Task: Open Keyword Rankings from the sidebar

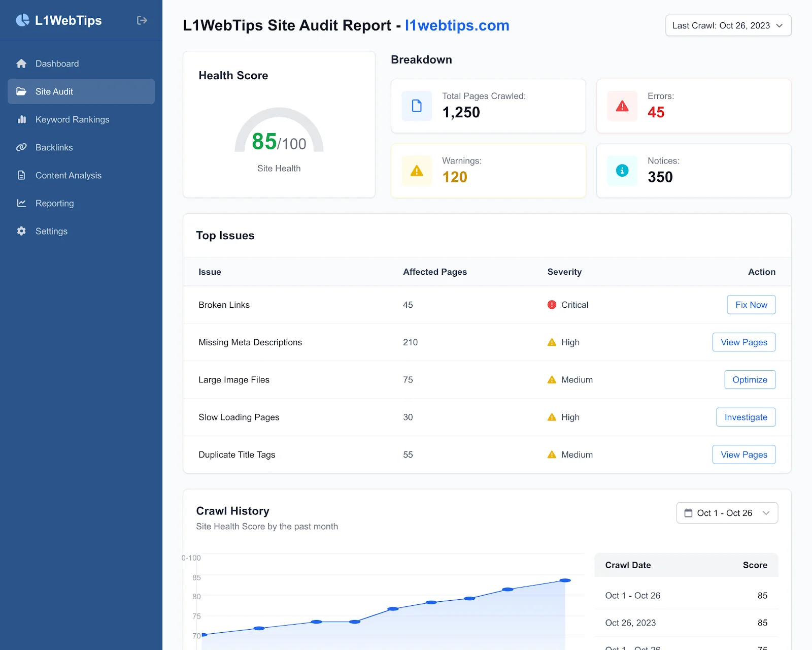Action: coord(72,119)
